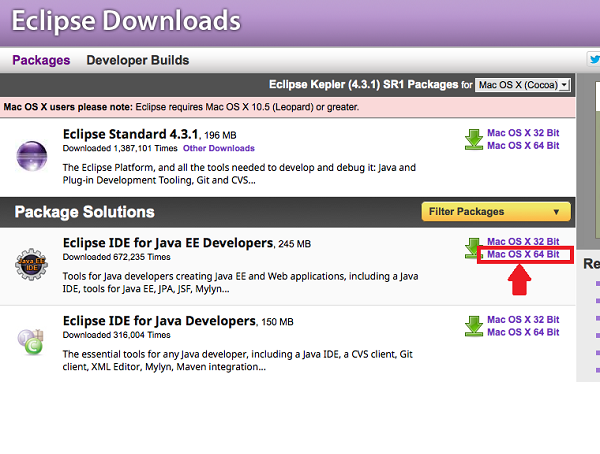
Task: Click green download arrow for Java Developers
Action: [x=474, y=326]
